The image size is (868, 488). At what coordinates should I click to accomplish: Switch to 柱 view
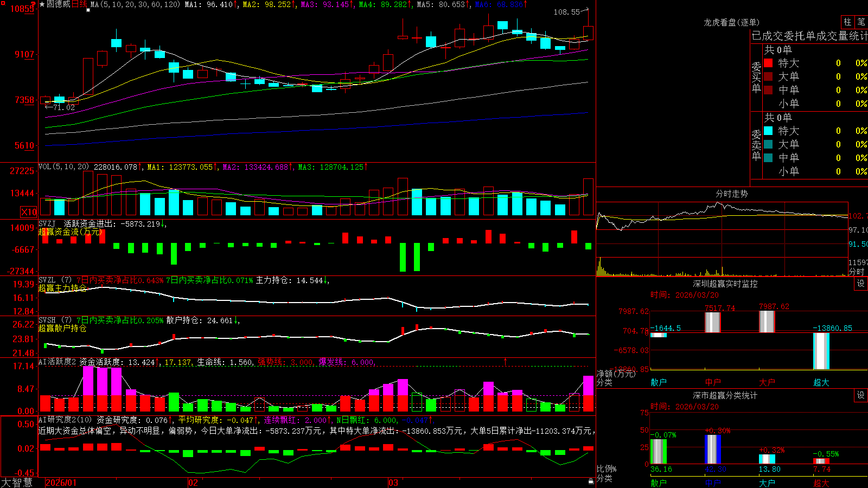click(847, 22)
